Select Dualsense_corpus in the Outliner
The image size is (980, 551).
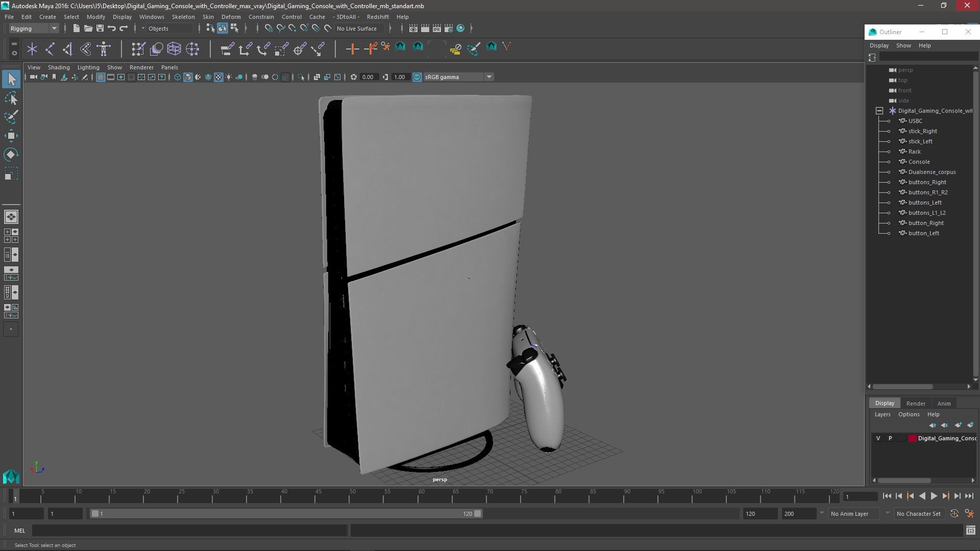click(932, 172)
